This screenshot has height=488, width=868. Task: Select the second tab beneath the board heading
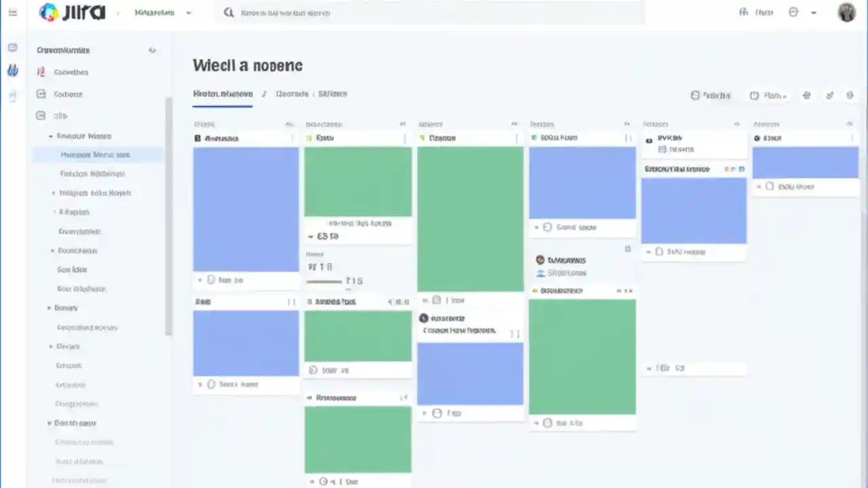click(x=292, y=94)
